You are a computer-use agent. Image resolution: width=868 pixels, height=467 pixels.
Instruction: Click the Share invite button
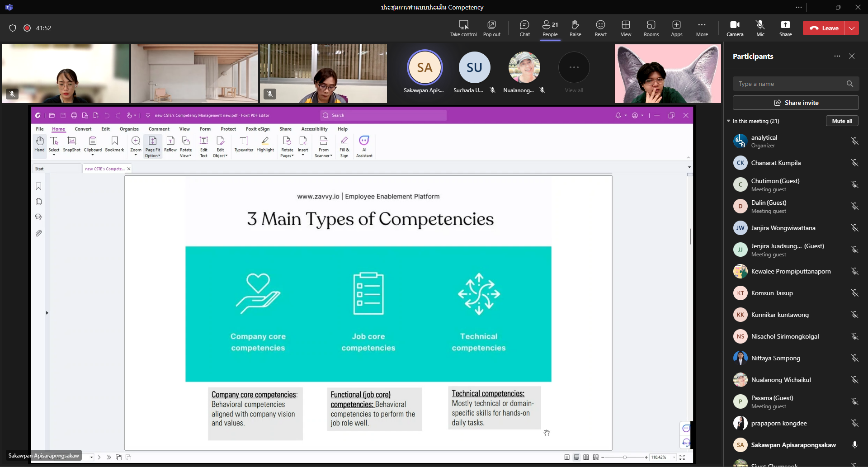coord(796,103)
